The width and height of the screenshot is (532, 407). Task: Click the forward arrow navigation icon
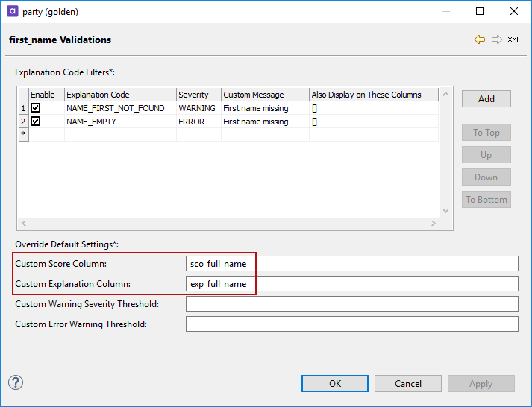[496, 40]
